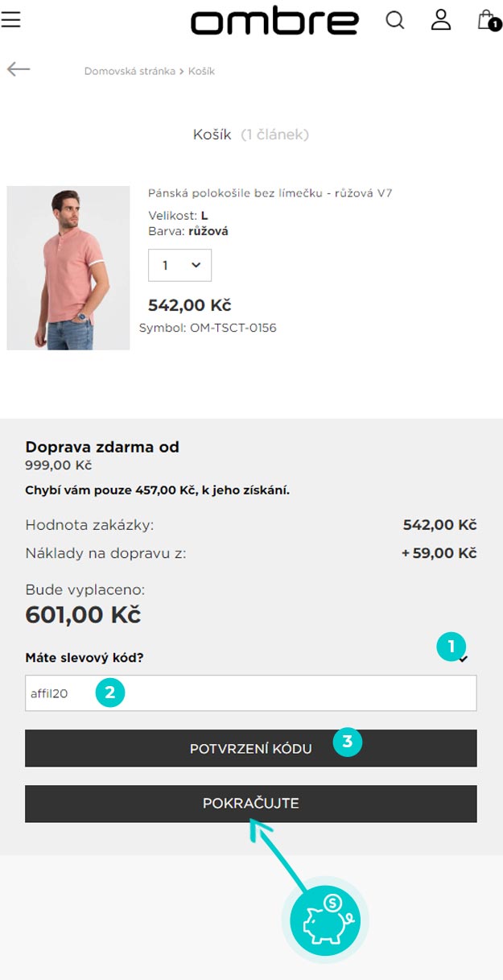Toggle the 'Máte slevový kód?' section
Image resolution: width=503 pixels, height=980 pixels.
pos(85,658)
